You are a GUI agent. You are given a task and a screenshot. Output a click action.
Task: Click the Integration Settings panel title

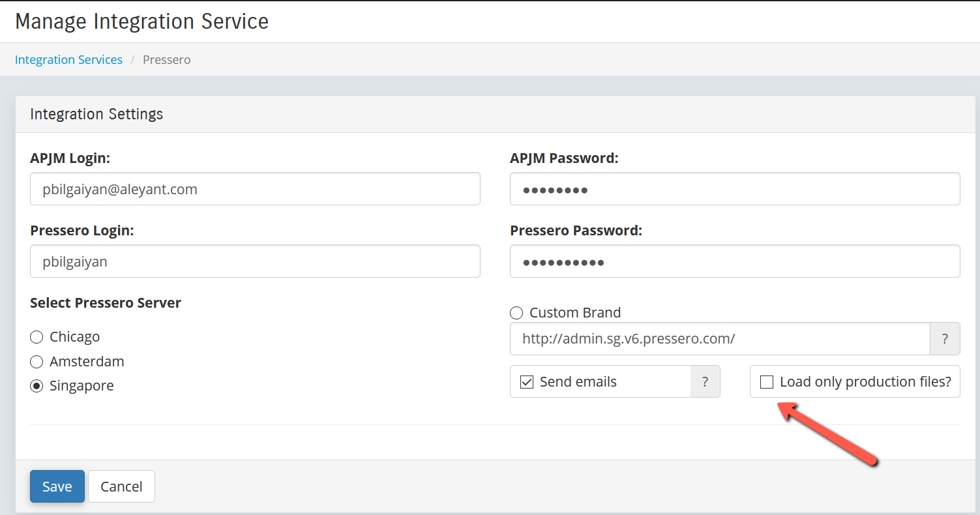pyautogui.click(x=97, y=114)
